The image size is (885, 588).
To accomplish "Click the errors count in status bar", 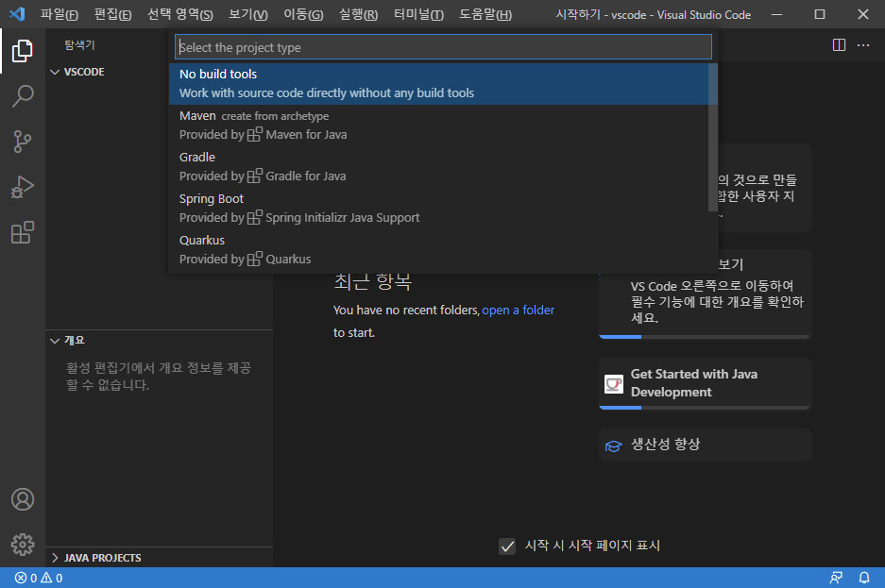I will click(x=26, y=578).
